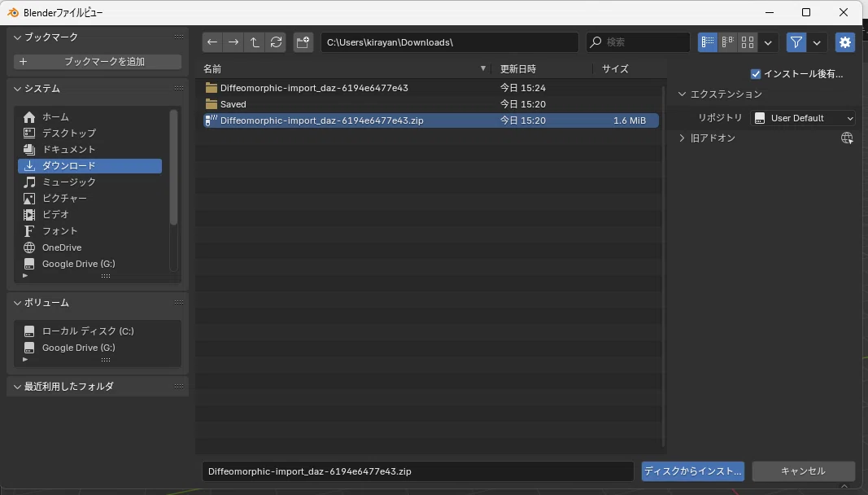Click ディスクからインスト... button
The width and height of the screenshot is (868, 495).
click(692, 471)
